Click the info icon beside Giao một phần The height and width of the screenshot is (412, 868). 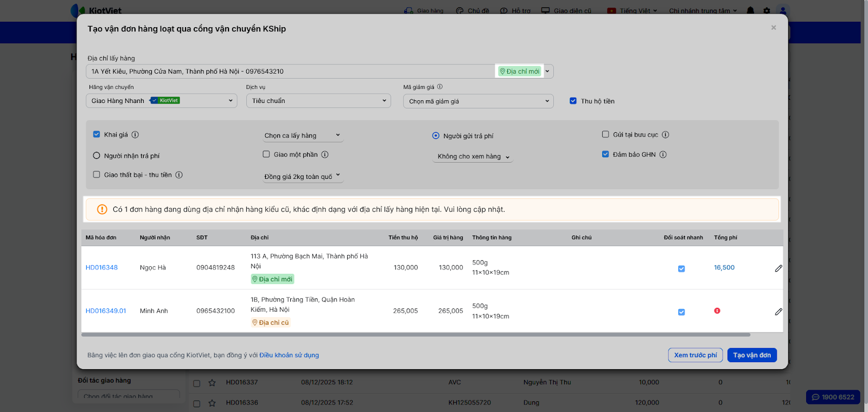point(324,154)
